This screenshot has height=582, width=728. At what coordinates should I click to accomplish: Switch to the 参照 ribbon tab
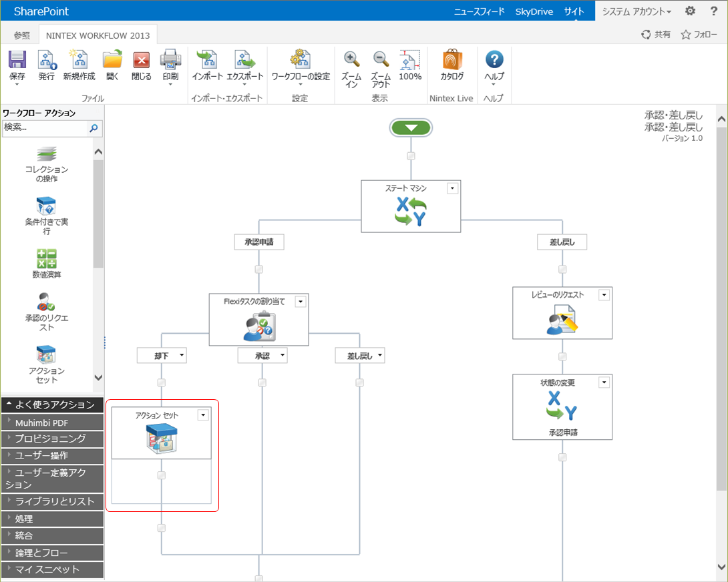(x=22, y=35)
